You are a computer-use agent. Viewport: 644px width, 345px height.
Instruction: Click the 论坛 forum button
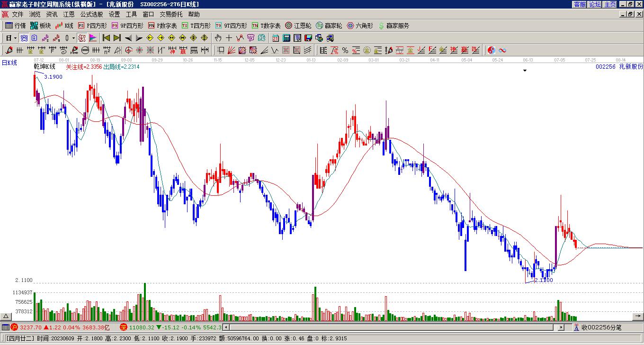[595, 4]
